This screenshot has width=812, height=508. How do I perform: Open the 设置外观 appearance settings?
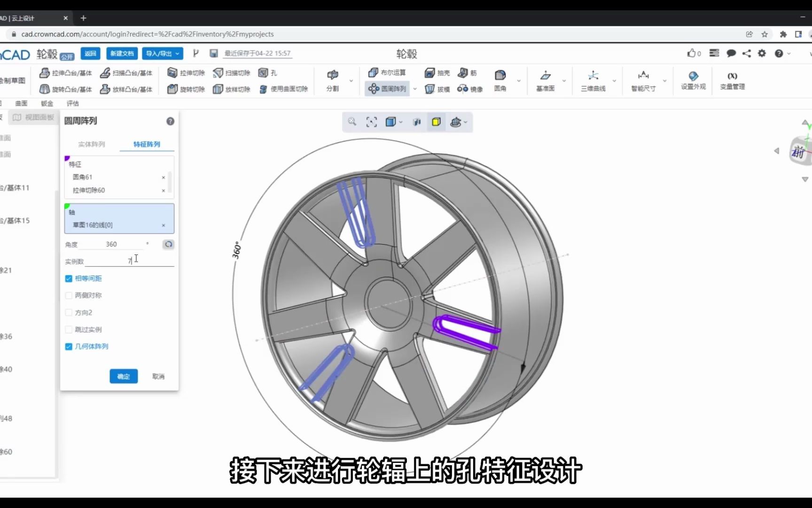pyautogui.click(x=693, y=80)
